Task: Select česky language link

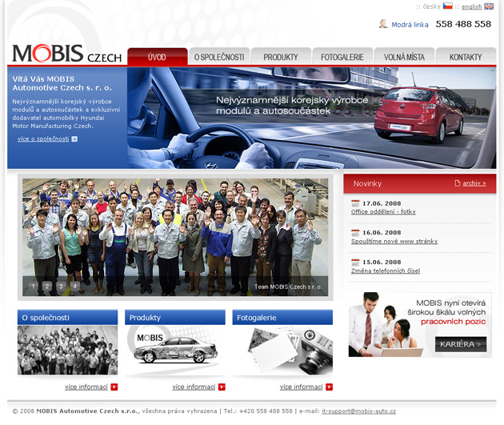Action: (x=432, y=6)
